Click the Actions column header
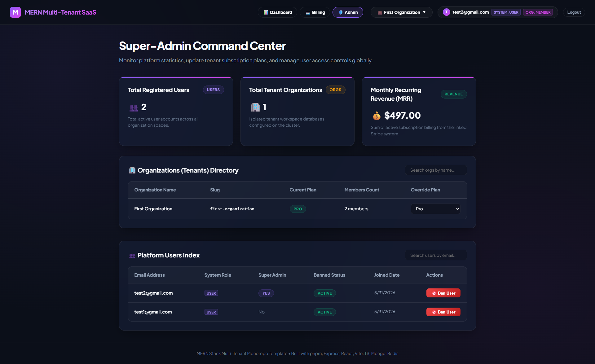This screenshot has height=364, width=595. 434,275
